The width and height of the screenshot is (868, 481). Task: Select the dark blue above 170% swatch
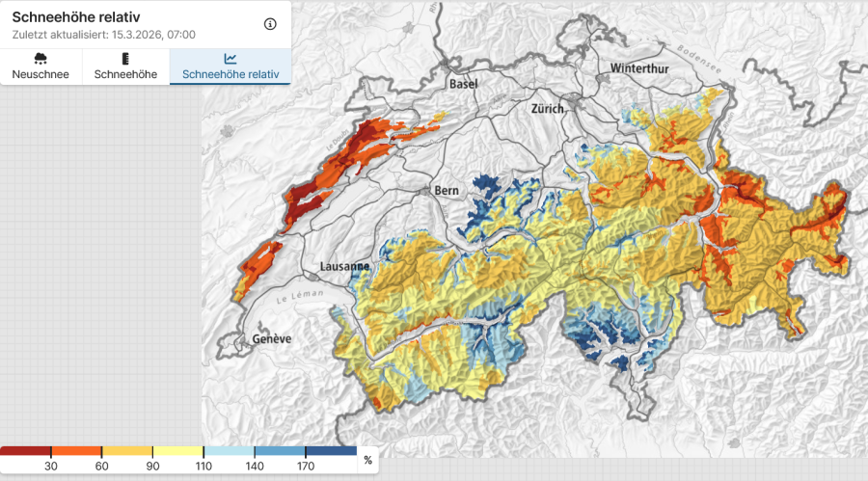tap(331, 451)
